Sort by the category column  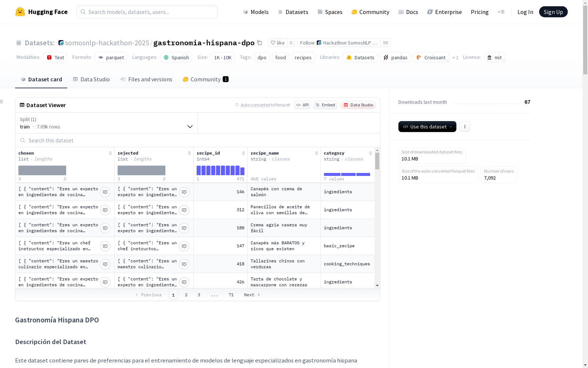pyautogui.click(x=370, y=153)
